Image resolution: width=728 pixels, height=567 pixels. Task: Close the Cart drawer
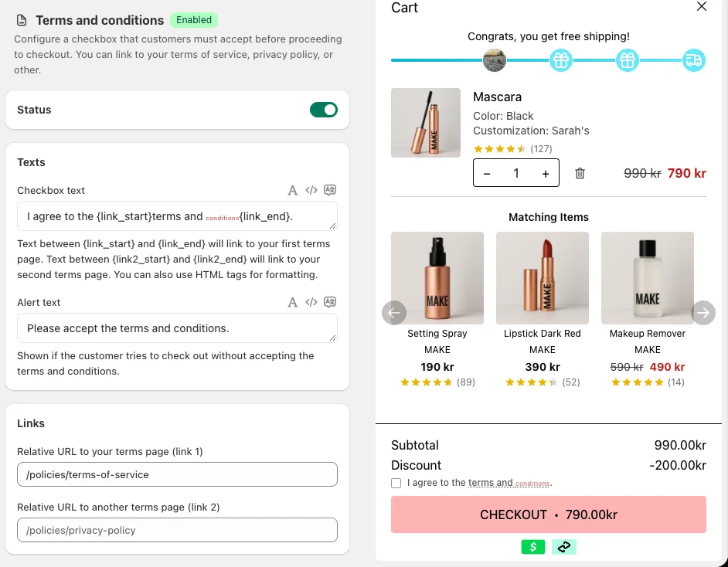702,6
